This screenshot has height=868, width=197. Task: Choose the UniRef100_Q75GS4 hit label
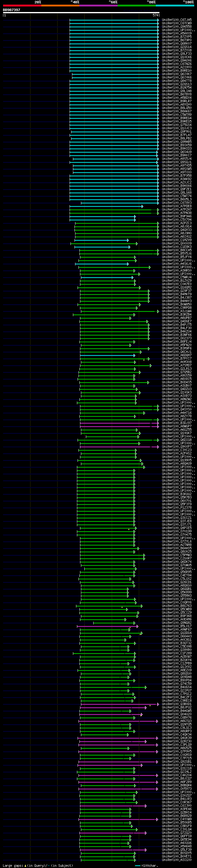point(176,125)
